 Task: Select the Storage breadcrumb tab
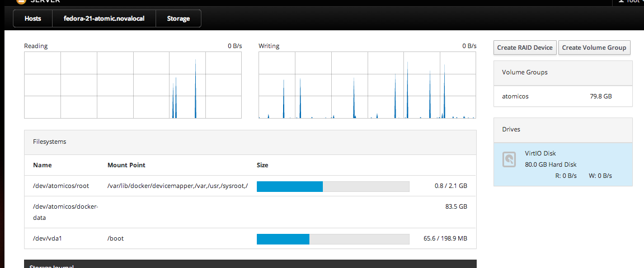click(x=178, y=18)
